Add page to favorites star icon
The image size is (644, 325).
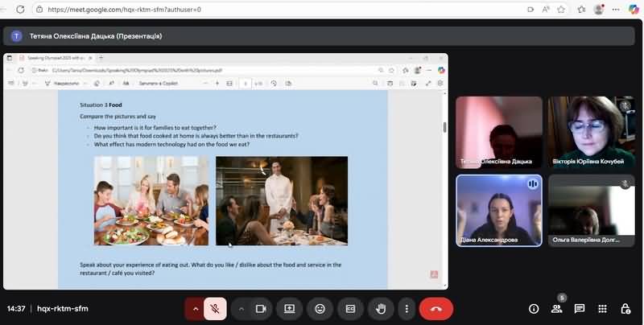560,10
